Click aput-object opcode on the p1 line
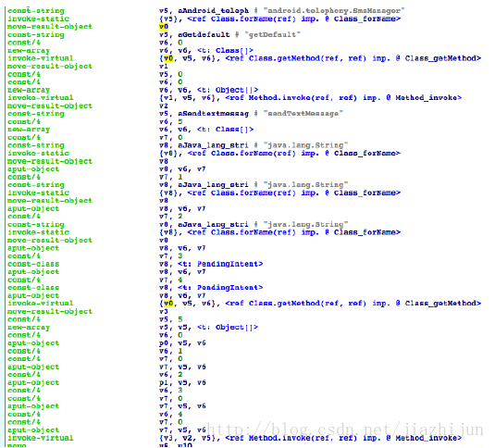 tap(33, 382)
